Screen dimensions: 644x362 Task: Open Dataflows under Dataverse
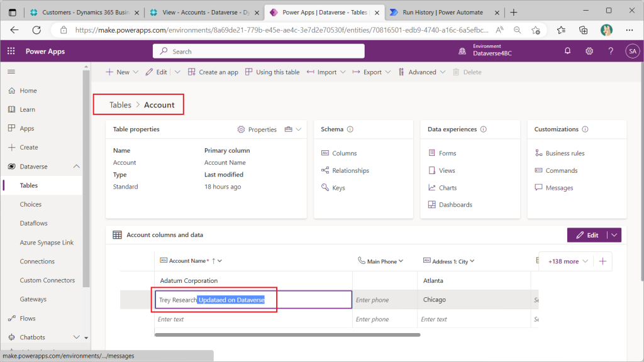(33, 223)
